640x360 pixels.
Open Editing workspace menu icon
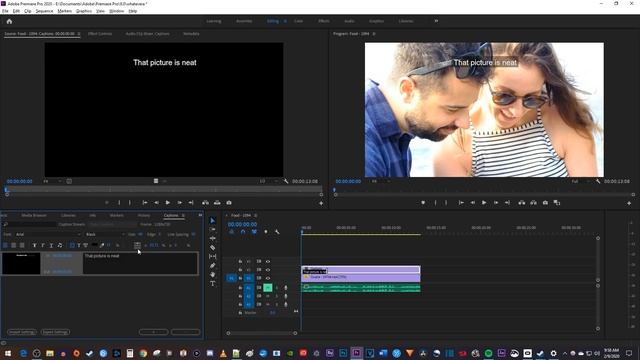285,21
